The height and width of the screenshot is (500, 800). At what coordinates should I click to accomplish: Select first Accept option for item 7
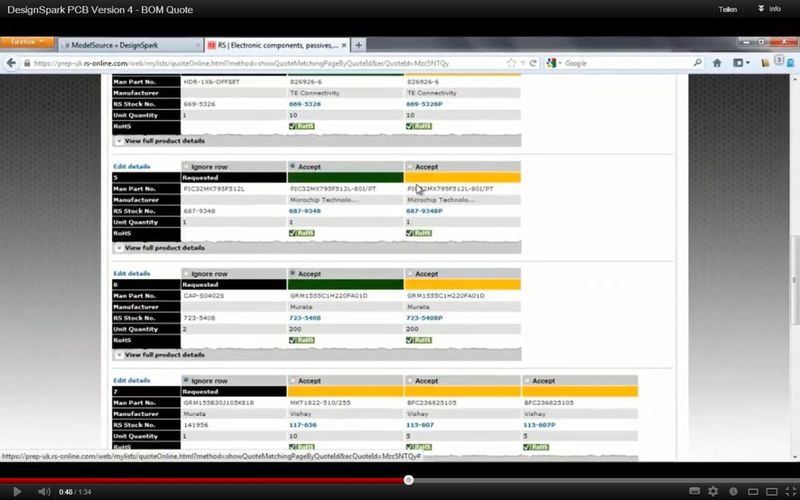(293, 381)
